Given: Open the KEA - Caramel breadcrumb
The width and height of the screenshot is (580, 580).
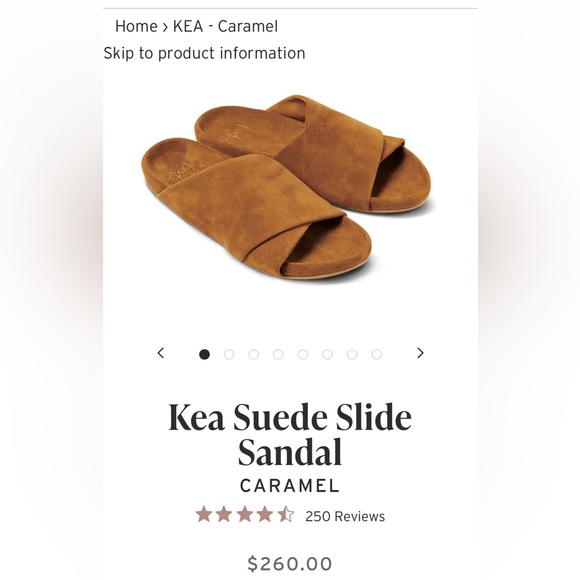Looking at the screenshot, I should click(x=225, y=26).
